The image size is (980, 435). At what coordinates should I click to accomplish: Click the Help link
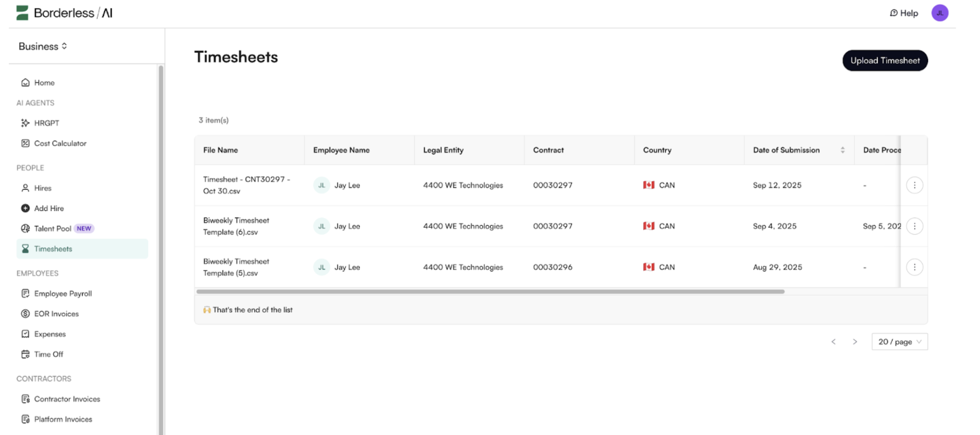[904, 13]
